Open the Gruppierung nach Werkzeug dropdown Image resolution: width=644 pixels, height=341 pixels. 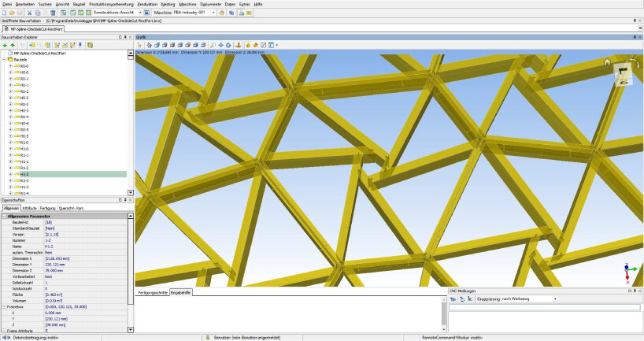(554, 299)
